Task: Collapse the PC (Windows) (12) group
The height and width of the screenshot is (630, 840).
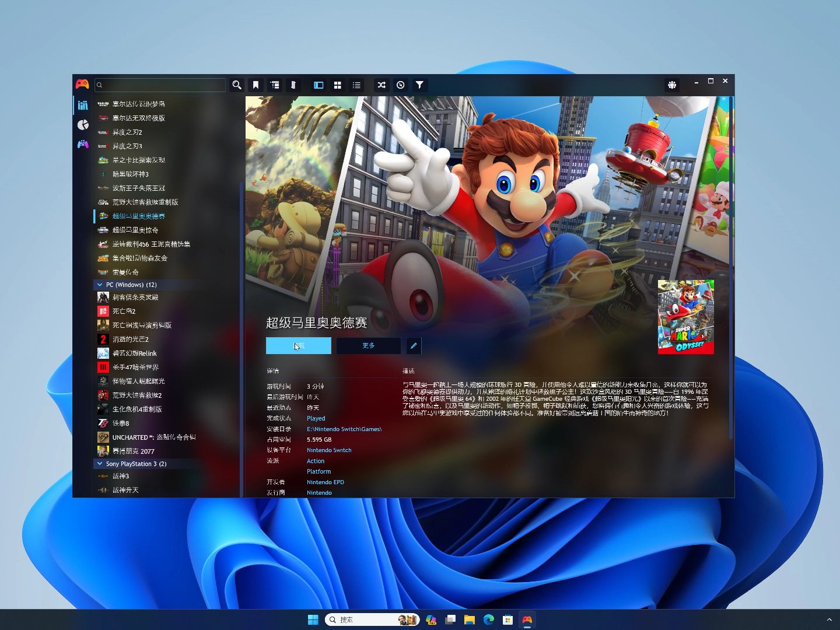Action: [x=100, y=285]
